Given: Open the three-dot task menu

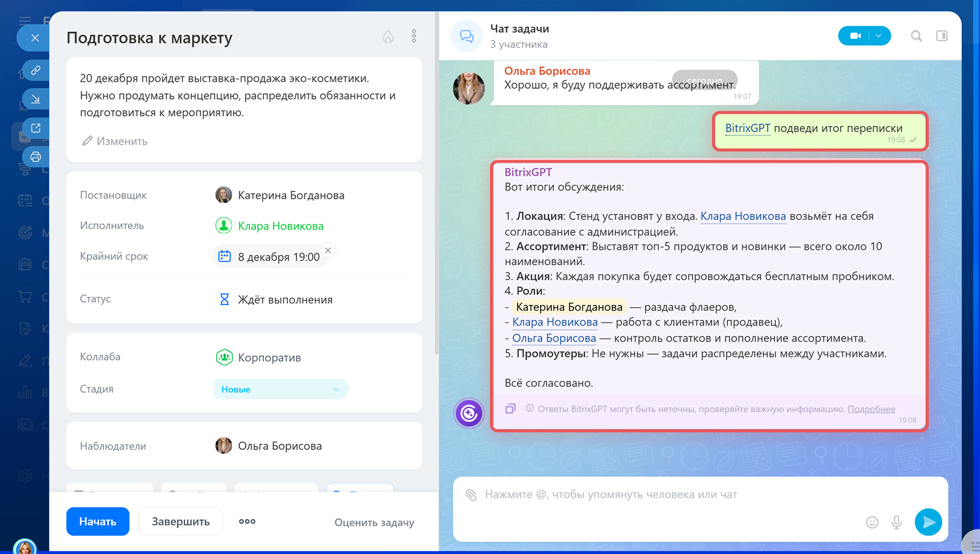Looking at the screenshot, I should 414,36.
